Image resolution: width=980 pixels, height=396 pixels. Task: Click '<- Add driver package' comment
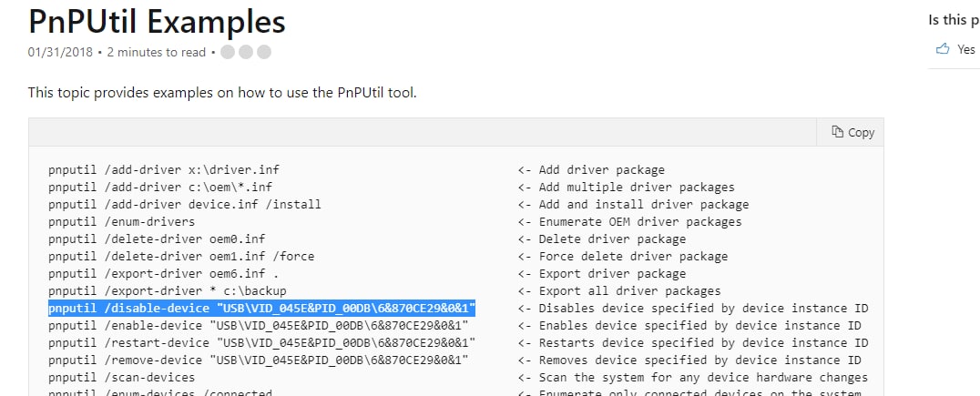click(591, 170)
